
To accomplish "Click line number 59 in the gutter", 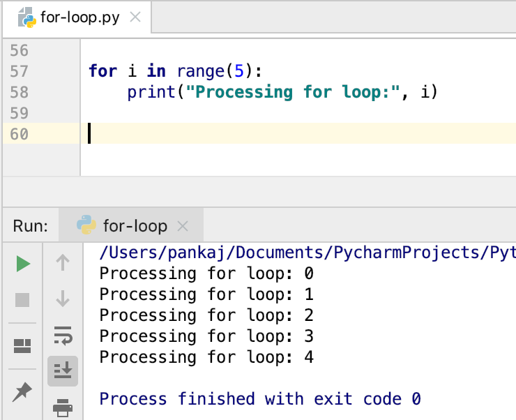I will (x=19, y=114).
